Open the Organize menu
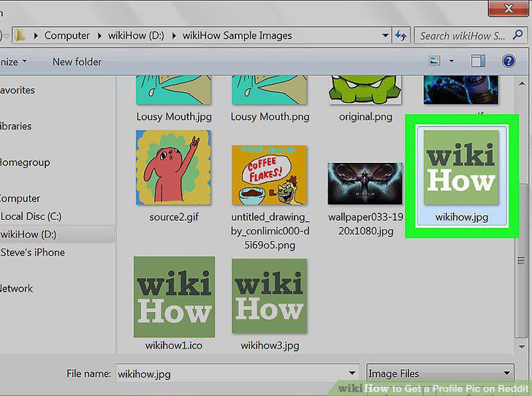The width and height of the screenshot is (532, 396). coord(13,62)
